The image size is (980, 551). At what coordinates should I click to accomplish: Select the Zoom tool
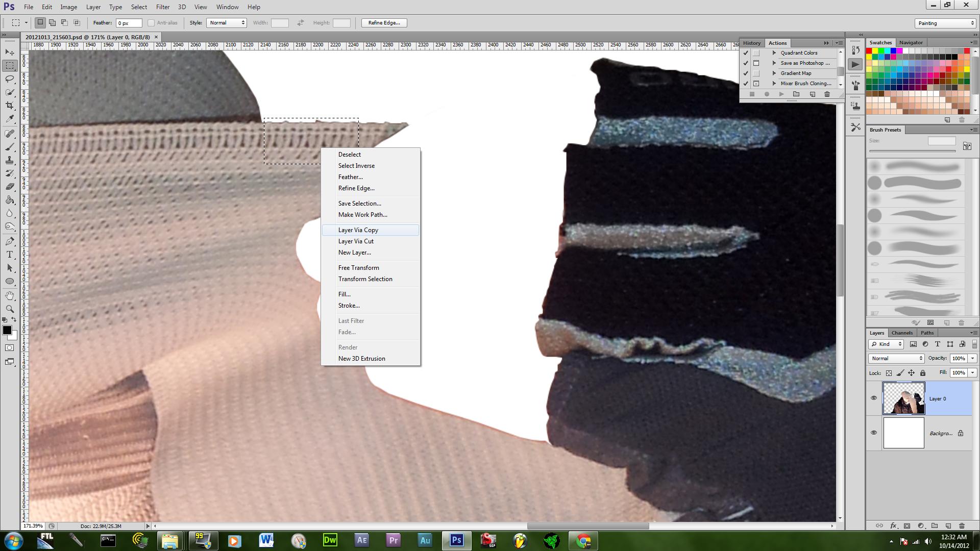coord(10,309)
